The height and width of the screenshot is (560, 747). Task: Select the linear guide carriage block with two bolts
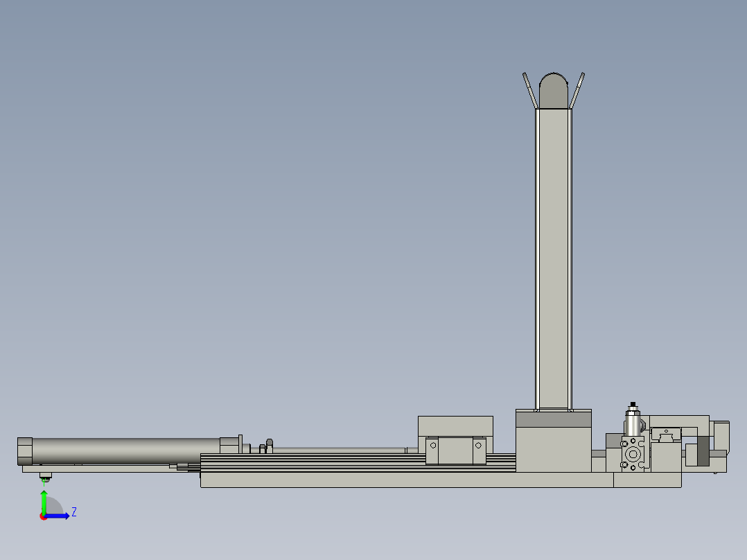click(455, 450)
